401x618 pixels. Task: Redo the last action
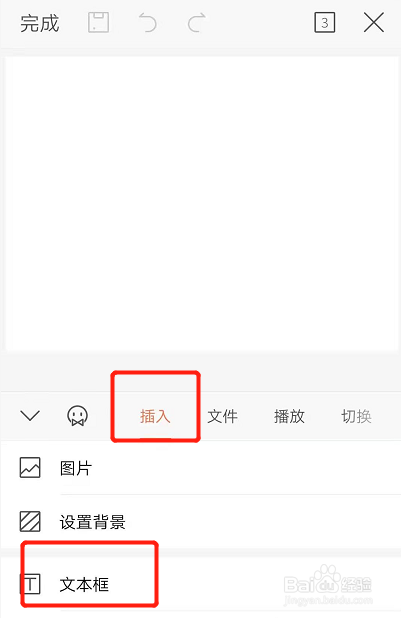(196, 22)
